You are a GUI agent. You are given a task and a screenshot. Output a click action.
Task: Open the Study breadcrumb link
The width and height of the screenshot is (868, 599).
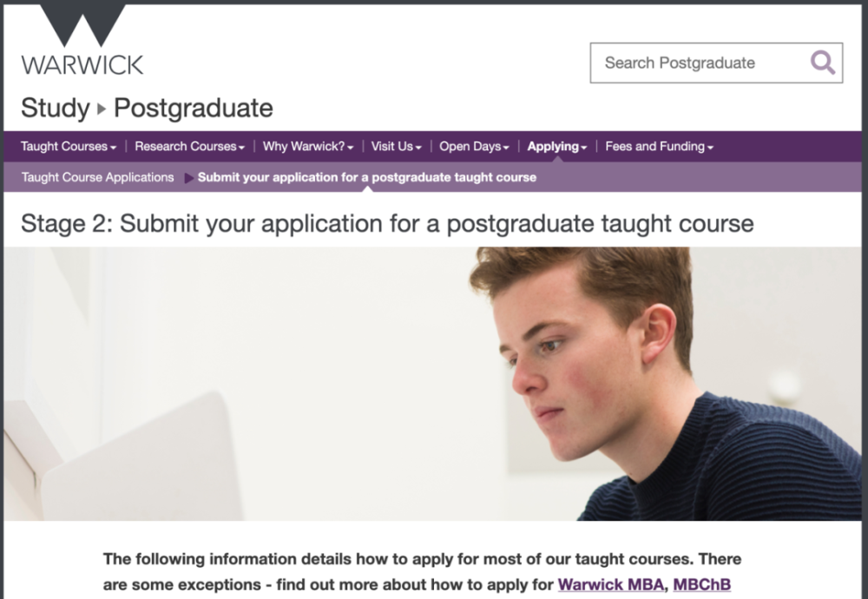pyautogui.click(x=56, y=108)
